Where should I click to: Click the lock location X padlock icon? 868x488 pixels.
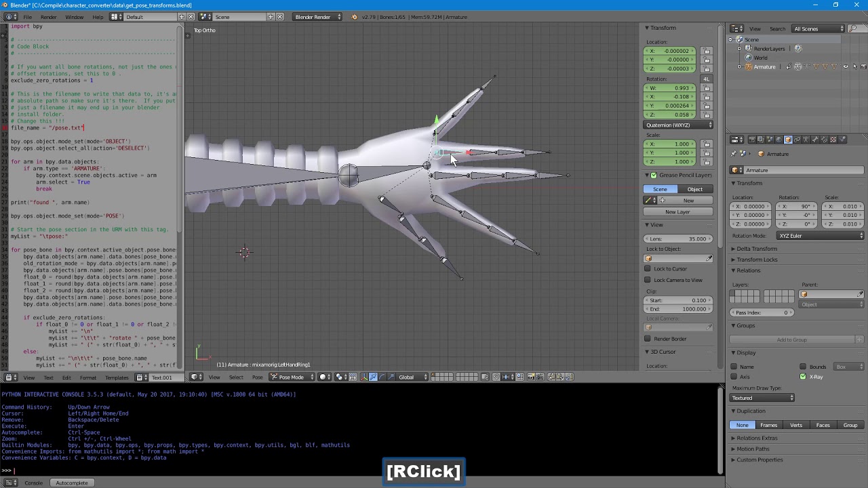pos(707,51)
